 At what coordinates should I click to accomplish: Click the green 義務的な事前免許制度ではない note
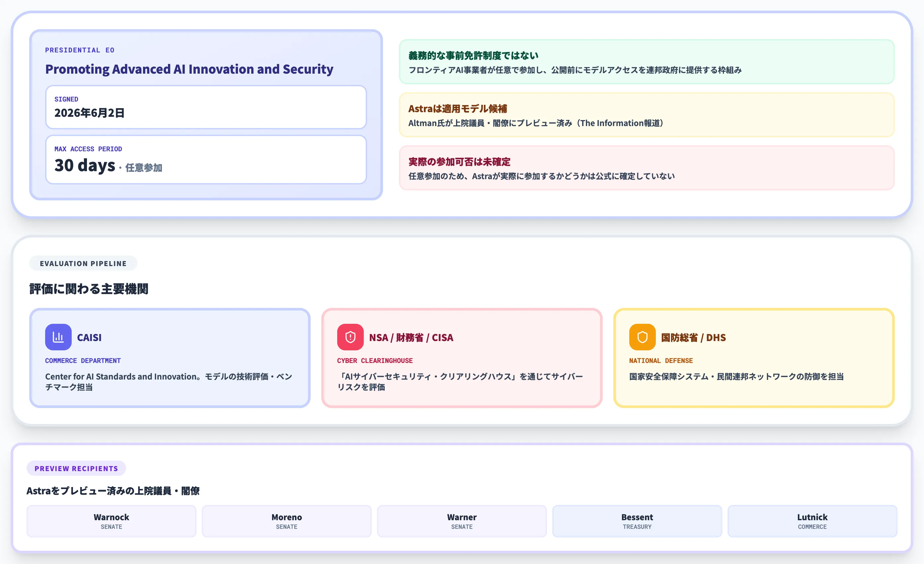click(x=647, y=61)
